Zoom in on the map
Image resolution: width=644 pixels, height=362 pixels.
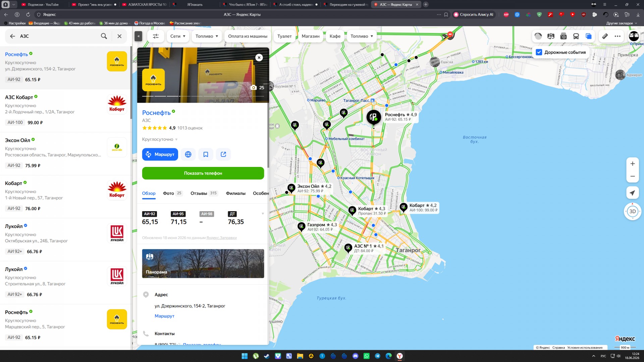(633, 164)
